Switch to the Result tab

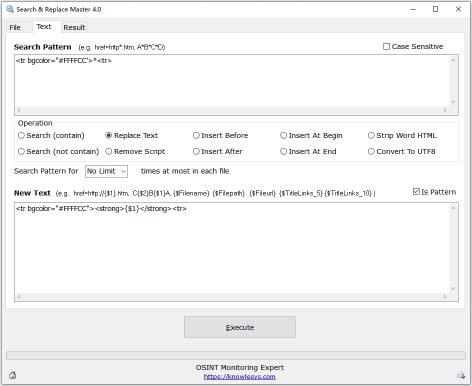74,27
